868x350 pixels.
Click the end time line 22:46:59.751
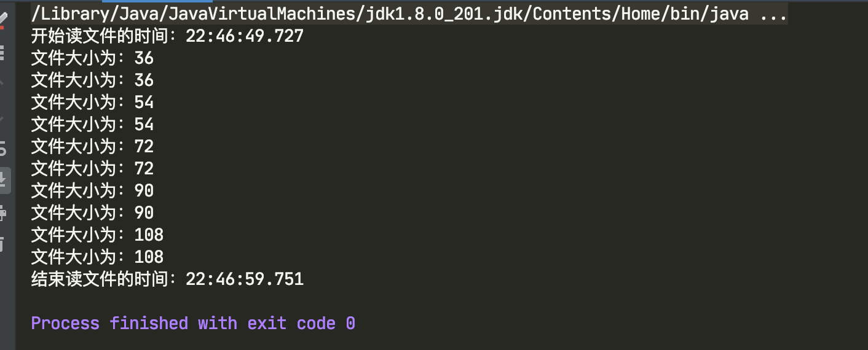tap(167, 279)
